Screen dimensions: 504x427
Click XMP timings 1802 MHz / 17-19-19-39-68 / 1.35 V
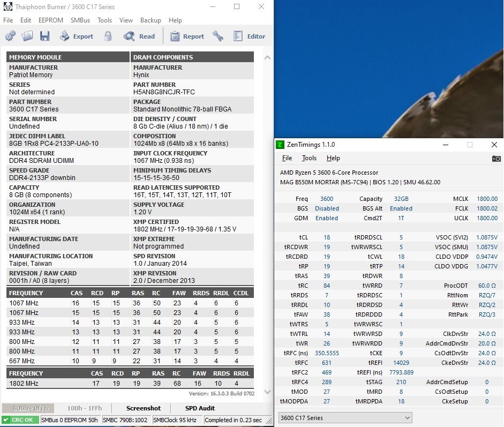pos(185,229)
